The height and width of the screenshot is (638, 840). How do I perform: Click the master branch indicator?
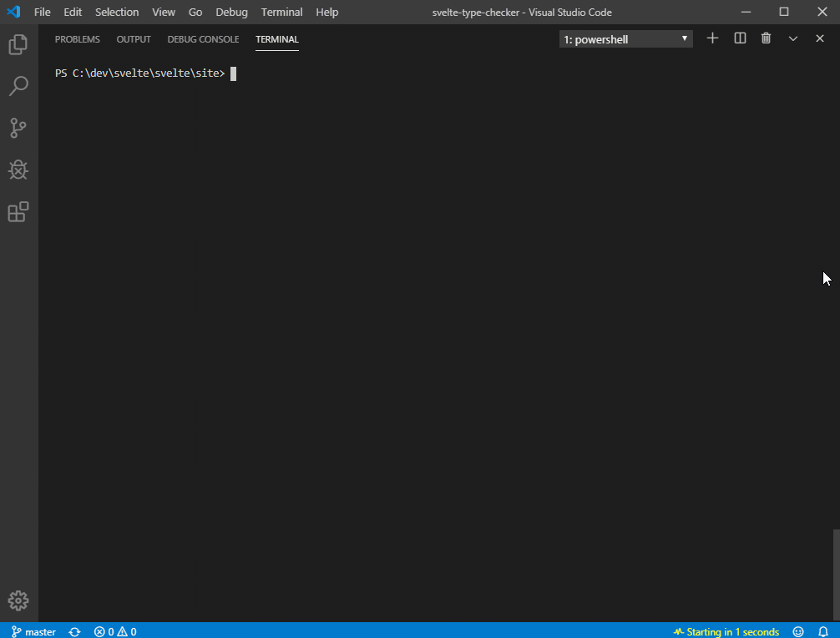(x=33, y=631)
